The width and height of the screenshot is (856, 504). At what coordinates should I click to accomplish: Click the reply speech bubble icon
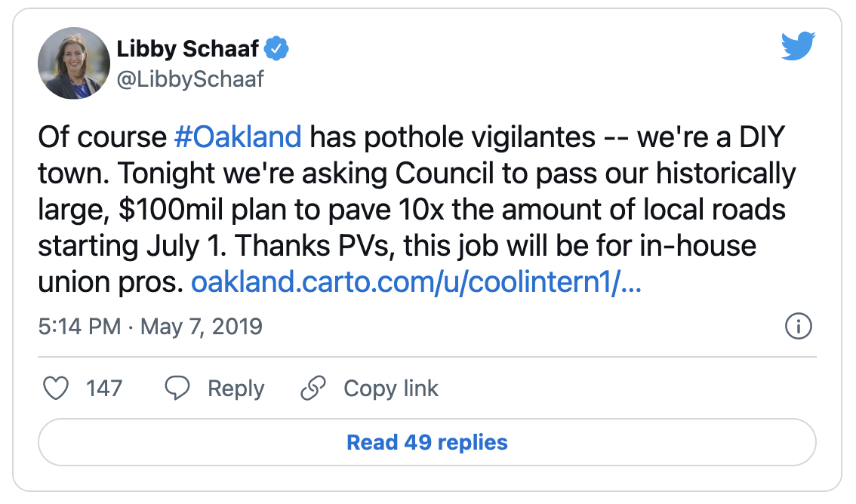coord(177,389)
